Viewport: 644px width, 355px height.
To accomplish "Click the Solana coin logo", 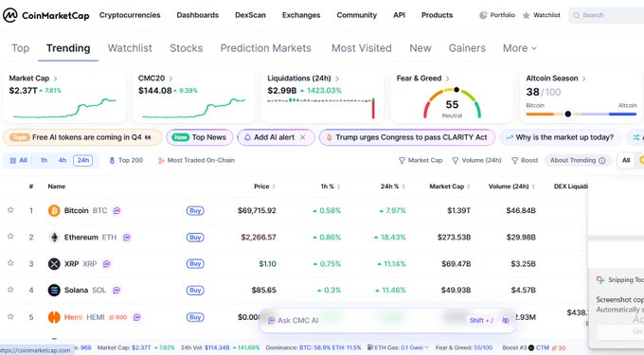I will point(54,291).
